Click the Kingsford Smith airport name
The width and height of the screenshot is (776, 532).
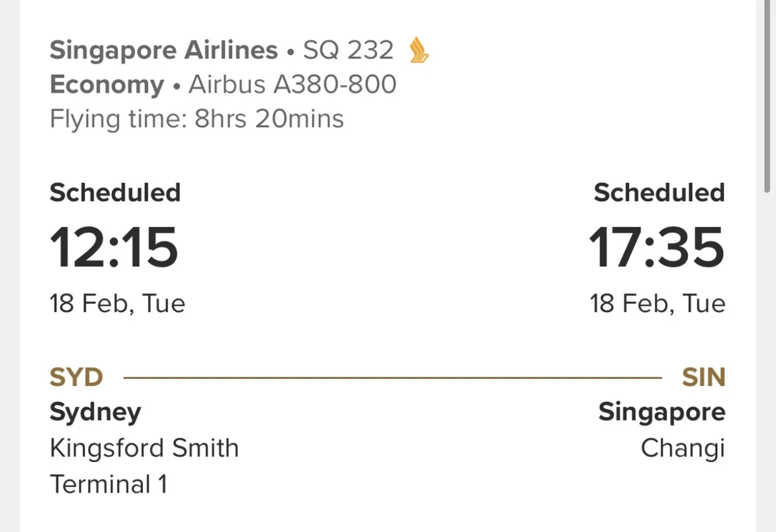144,448
